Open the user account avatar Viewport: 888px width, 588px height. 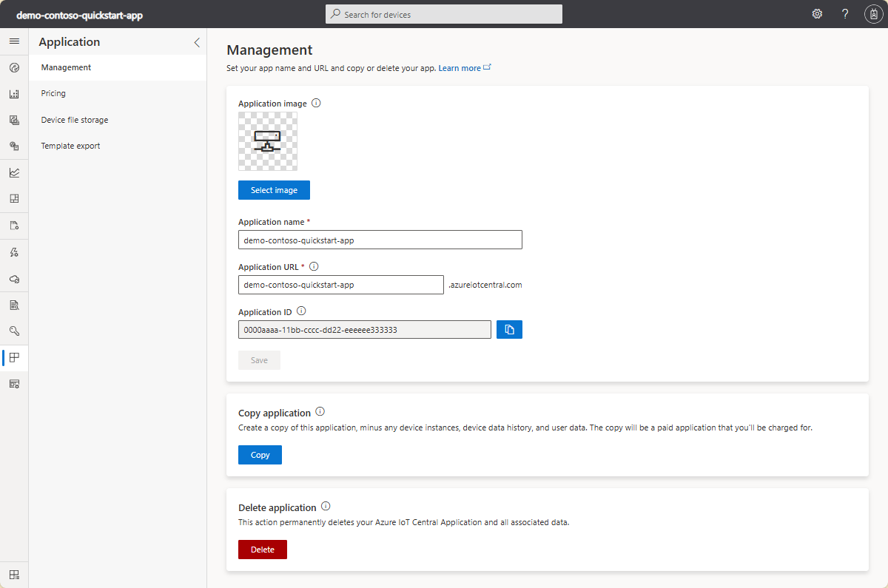pos(873,14)
